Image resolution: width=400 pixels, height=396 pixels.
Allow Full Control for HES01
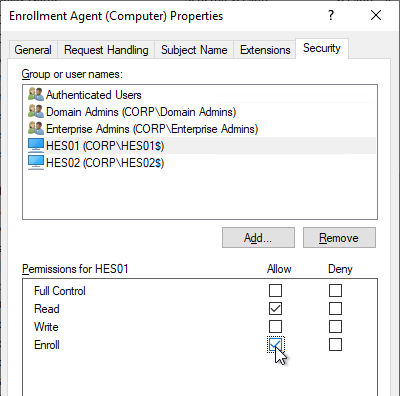[275, 291]
